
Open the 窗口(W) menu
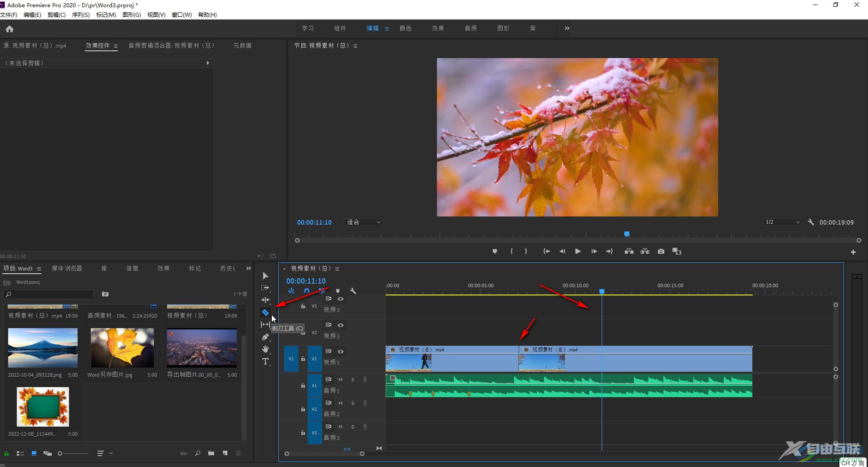coord(181,15)
